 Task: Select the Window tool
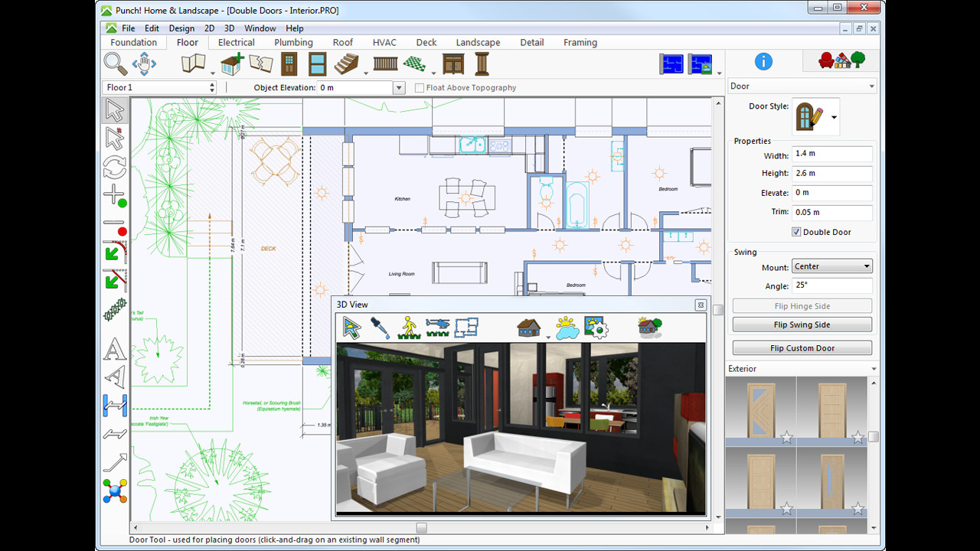tap(317, 64)
